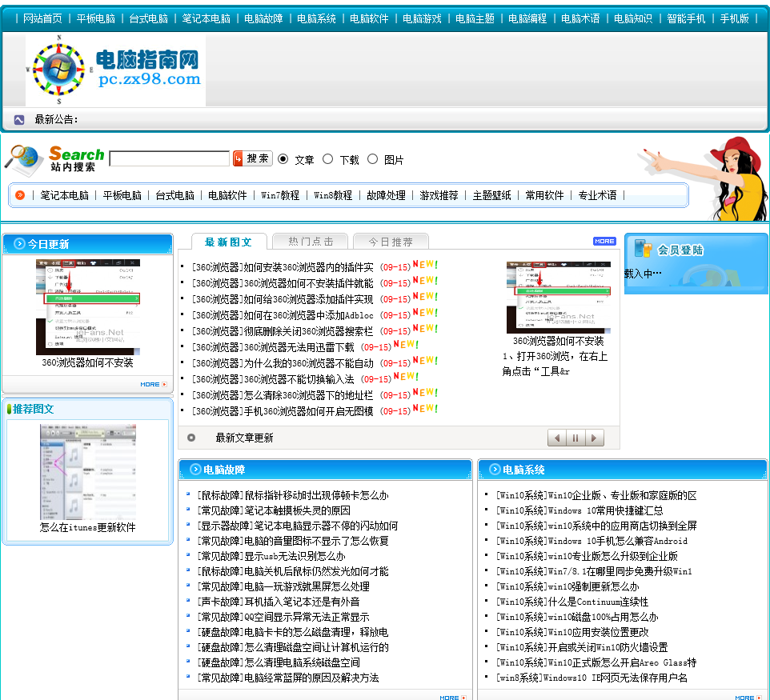This screenshot has width=770, height=700.
Task: Click the 搜索 search button
Action: coord(252,158)
